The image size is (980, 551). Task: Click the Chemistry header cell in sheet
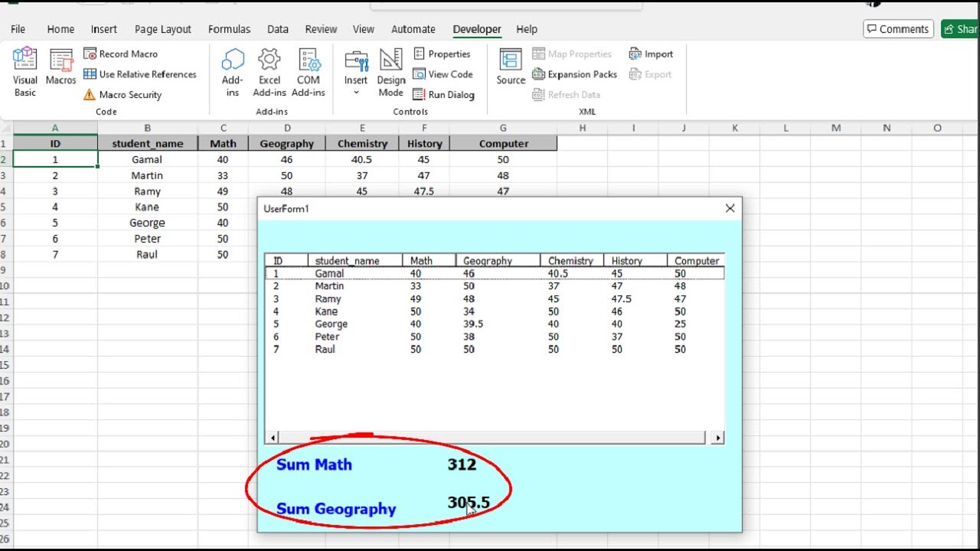pyautogui.click(x=362, y=143)
